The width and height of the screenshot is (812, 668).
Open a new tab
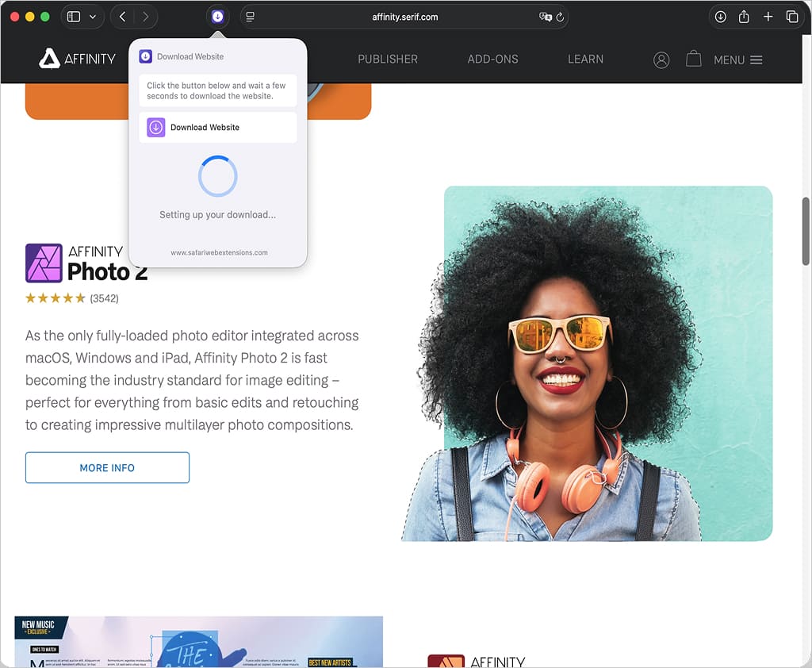pyautogui.click(x=768, y=17)
